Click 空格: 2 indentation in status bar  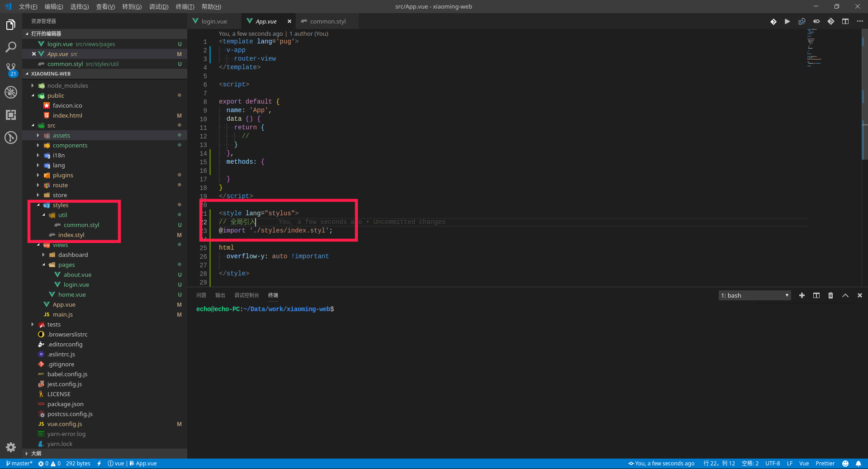[x=750, y=464]
